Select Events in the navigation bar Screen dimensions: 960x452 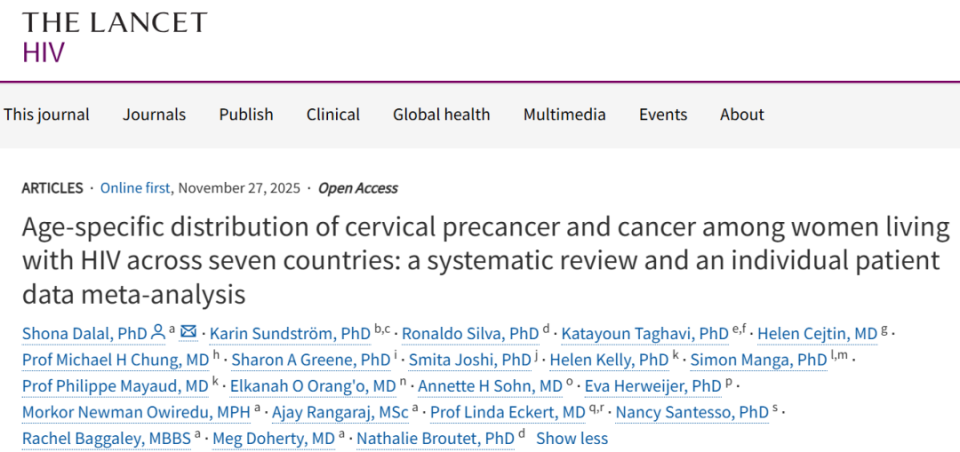pyautogui.click(x=663, y=114)
